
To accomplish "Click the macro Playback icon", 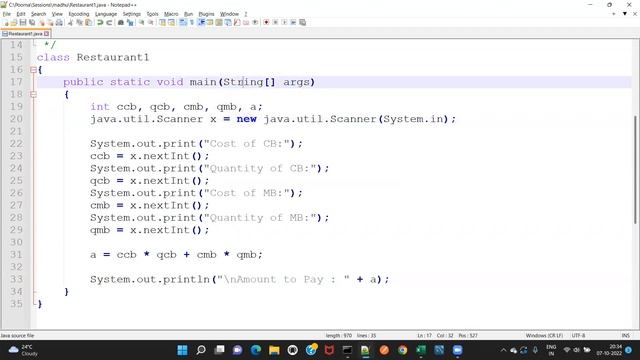I will (284, 22).
